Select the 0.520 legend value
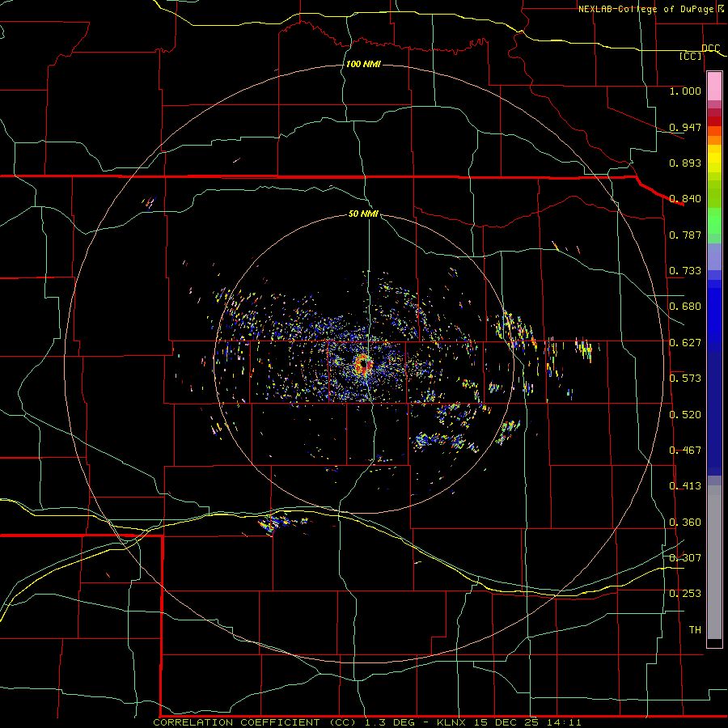 pos(685,415)
